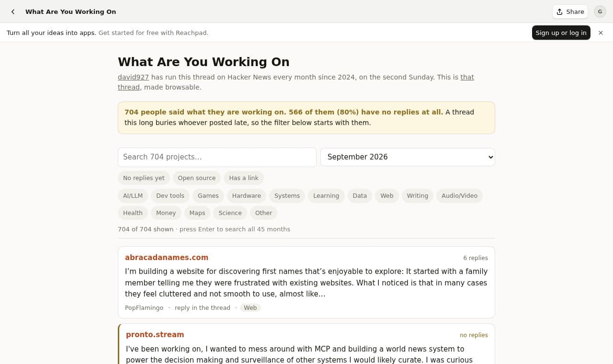This screenshot has width=613, height=364.
Task: Pick the Maps category chip
Action: pyautogui.click(x=197, y=213)
